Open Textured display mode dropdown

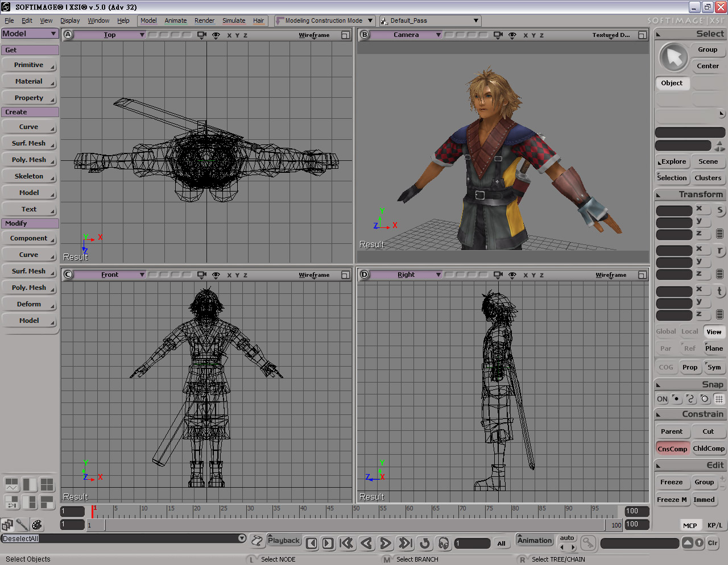coord(611,35)
